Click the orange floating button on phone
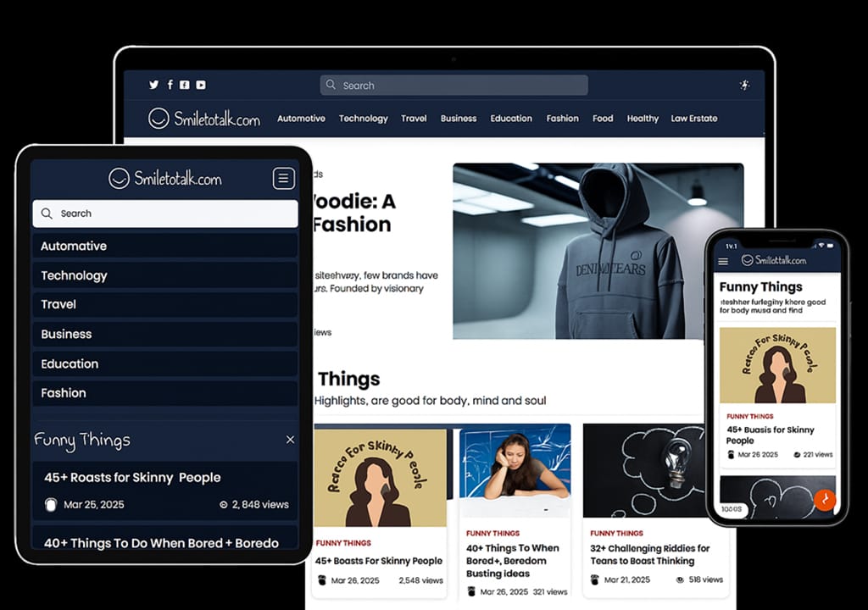 pos(824,500)
